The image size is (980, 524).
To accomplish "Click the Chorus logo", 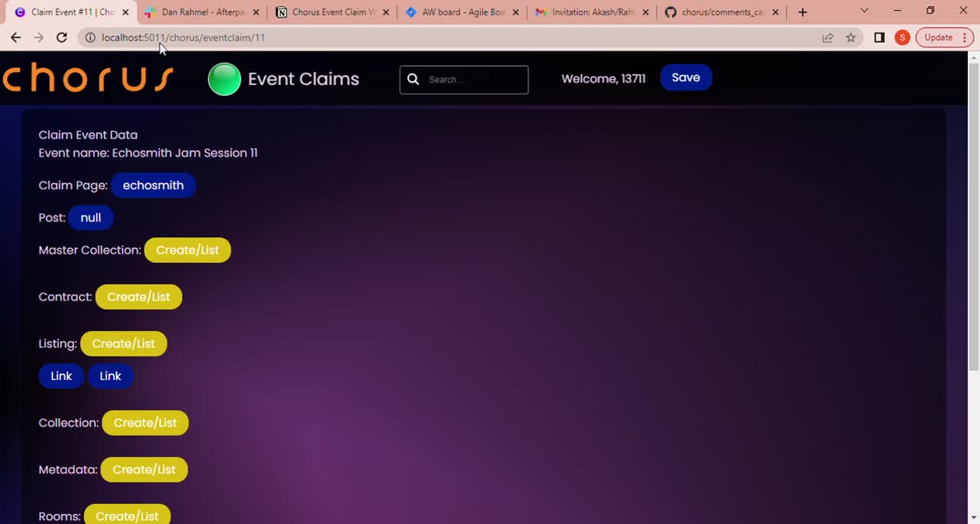I will [87, 77].
